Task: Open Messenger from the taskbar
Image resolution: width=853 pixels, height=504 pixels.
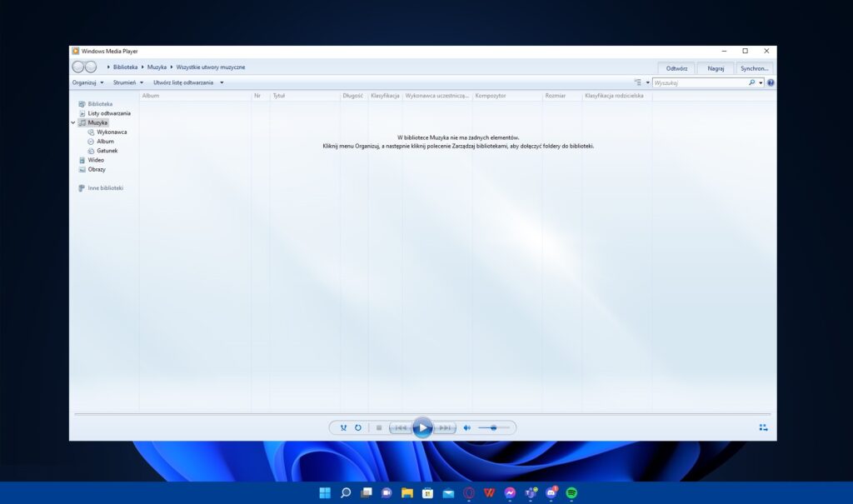Action: tap(510, 493)
